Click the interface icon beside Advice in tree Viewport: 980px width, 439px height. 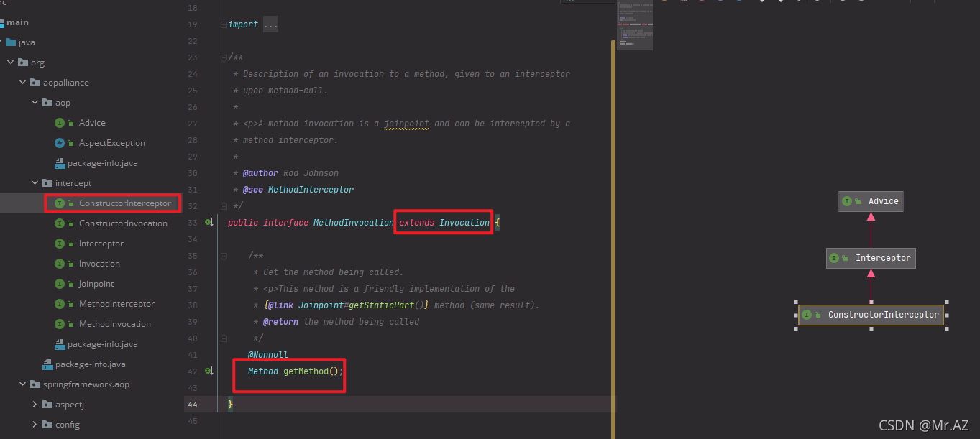tap(60, 123)
